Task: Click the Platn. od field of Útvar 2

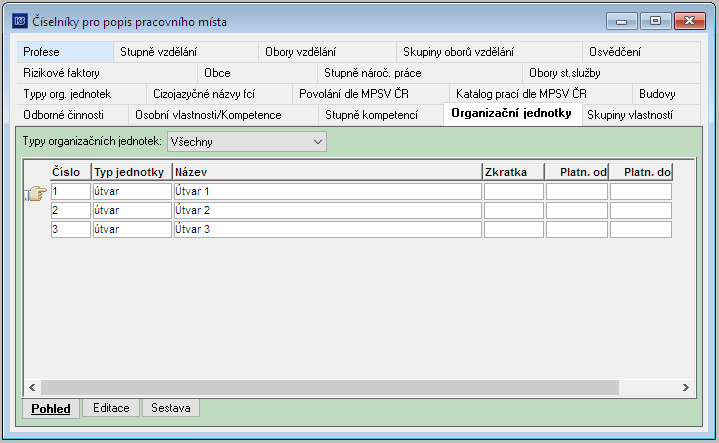Action: pyautogui.click(x=577, y=210)
